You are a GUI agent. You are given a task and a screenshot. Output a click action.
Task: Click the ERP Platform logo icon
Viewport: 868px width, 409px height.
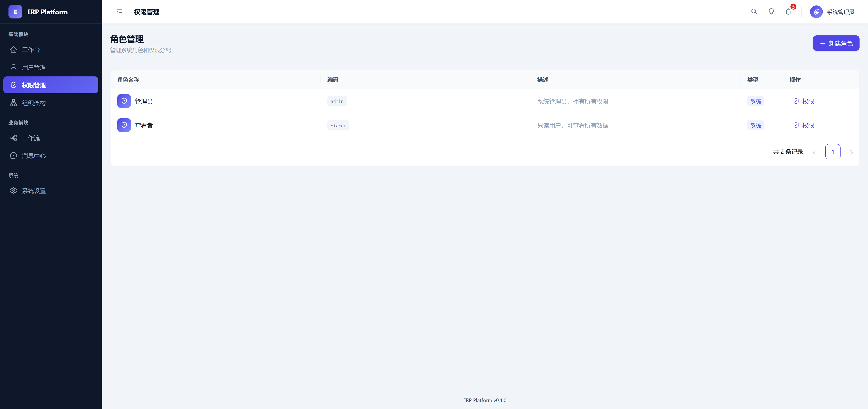tap(15, 12)
